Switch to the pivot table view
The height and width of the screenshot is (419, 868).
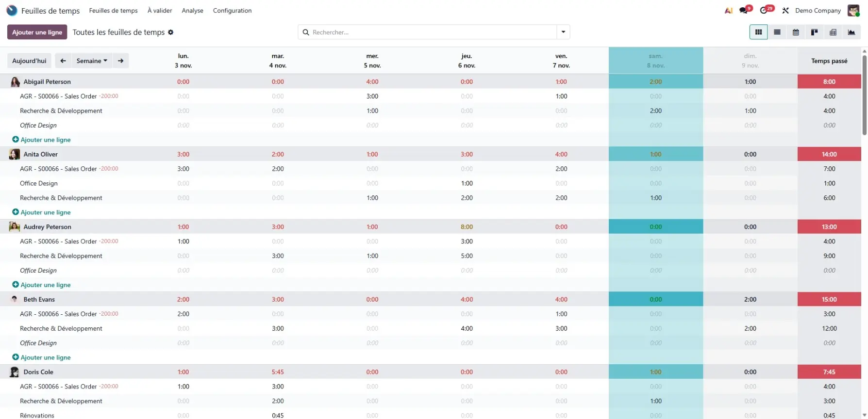tap(833, 32)
